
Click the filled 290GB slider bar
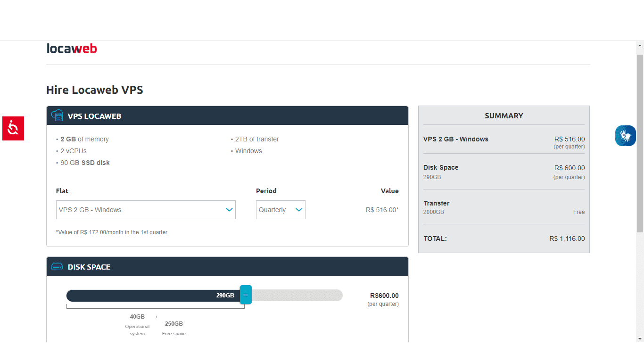tap(153, 296)
